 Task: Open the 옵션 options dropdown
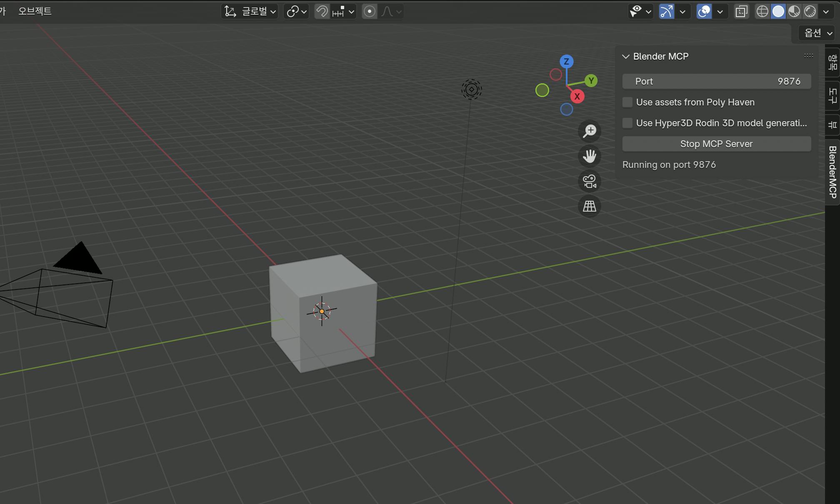click(x=817, y=33)
